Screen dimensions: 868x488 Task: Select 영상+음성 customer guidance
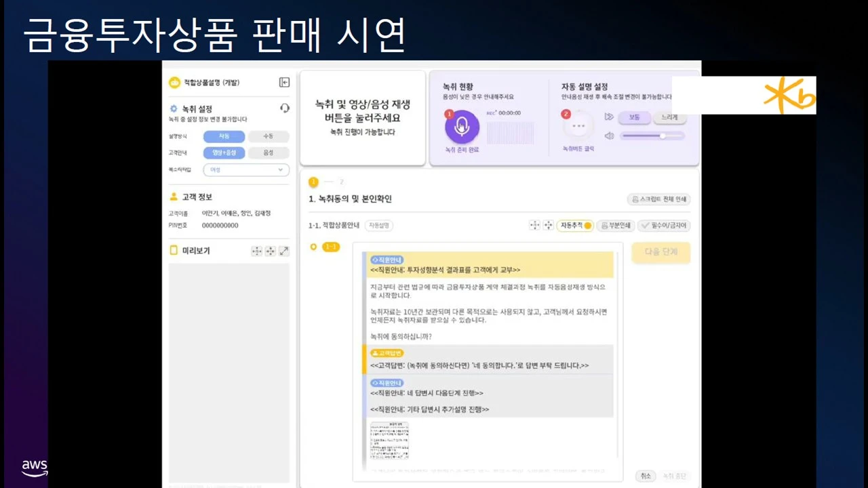[x=224, y=153]
